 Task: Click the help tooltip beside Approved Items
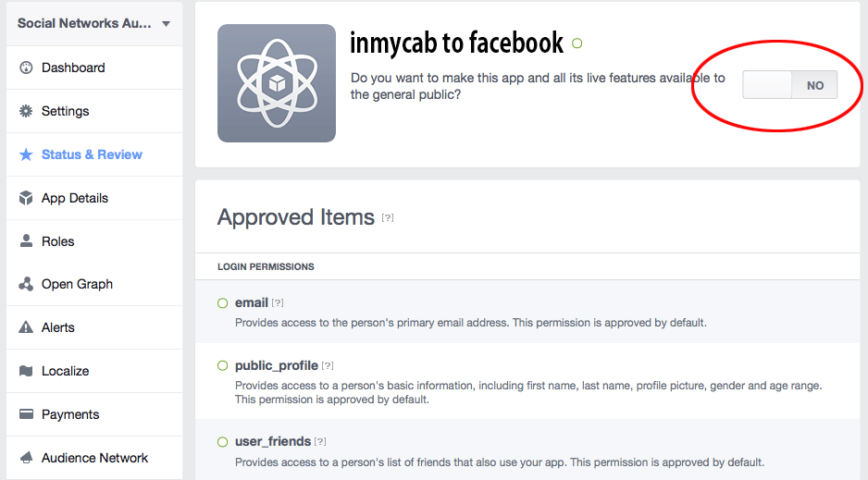pos(388,218)
